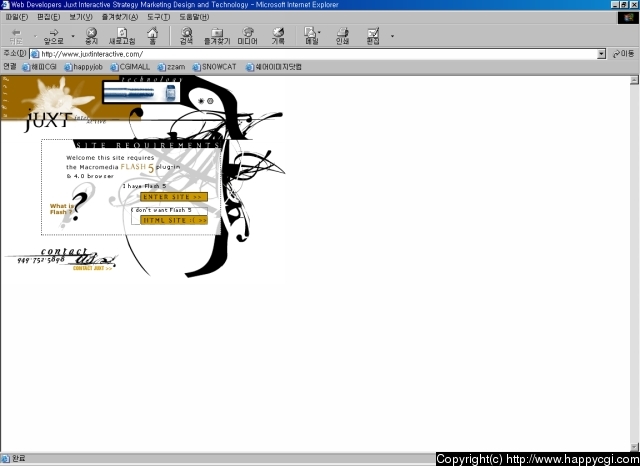
Task: Go to the home page via 홈 icon
Action: point(153,36)
